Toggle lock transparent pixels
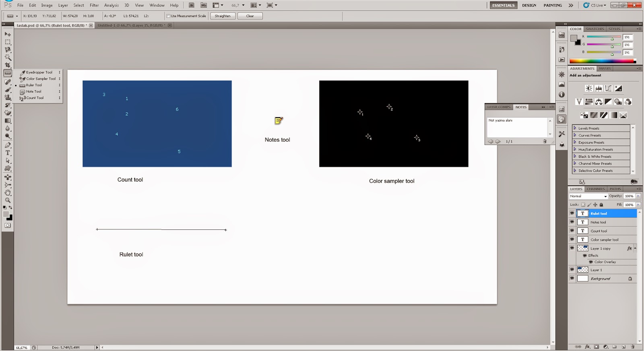This screenshot has height=351, width=644. tap(583, 204)
